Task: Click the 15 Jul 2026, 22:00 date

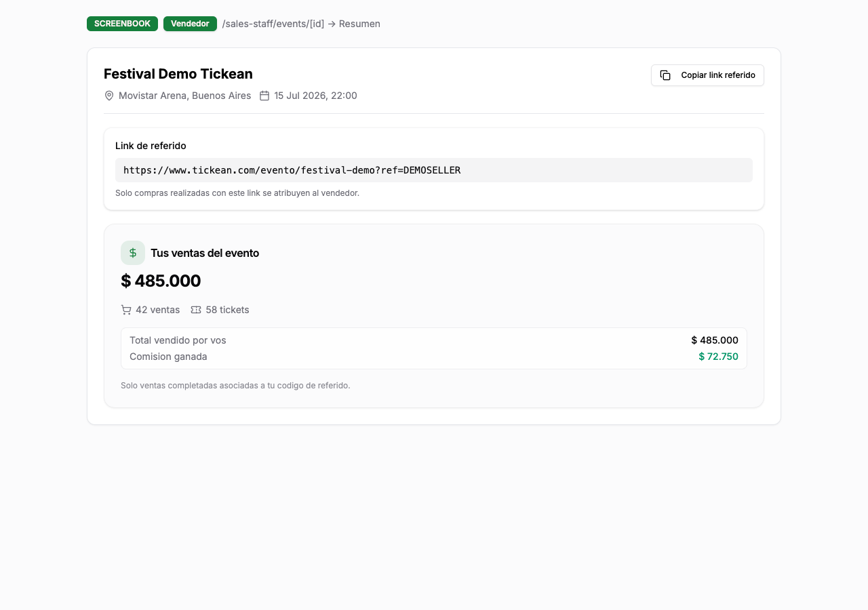Action: point(316,96)
